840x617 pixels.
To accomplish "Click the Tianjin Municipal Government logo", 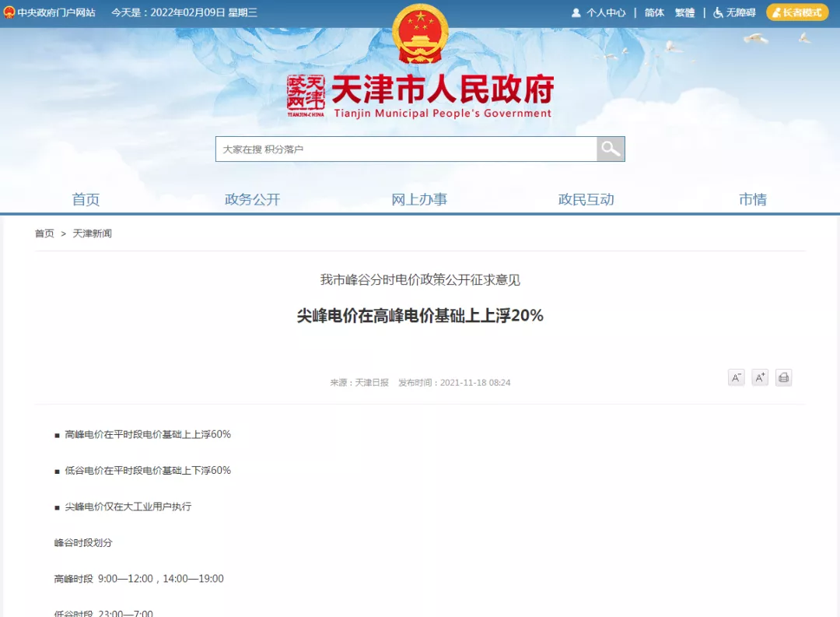I will click(x=420, y=97).
